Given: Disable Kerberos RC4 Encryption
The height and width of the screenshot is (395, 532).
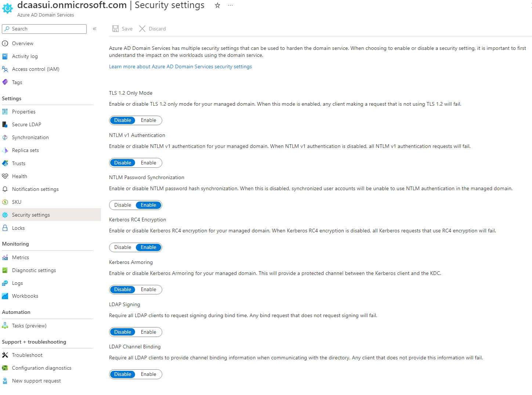Looking at the screenshot, I should pyautogui.click(x=123, y=247).
